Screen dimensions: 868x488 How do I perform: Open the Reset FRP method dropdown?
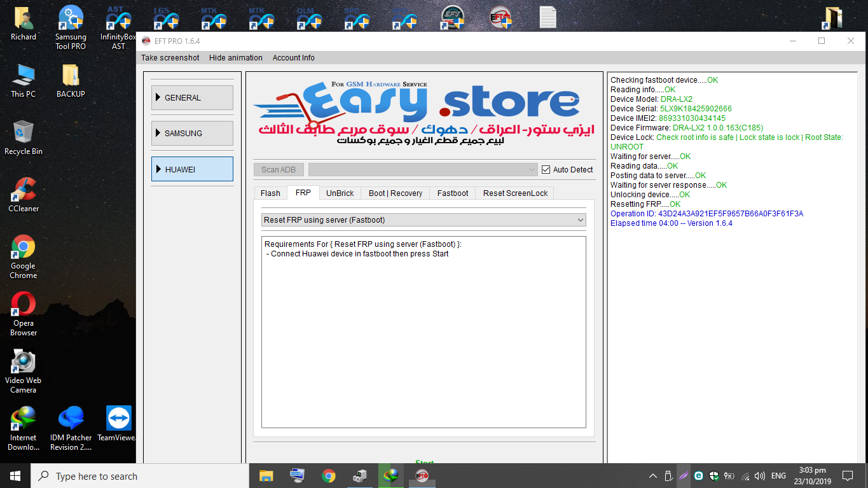424,220
